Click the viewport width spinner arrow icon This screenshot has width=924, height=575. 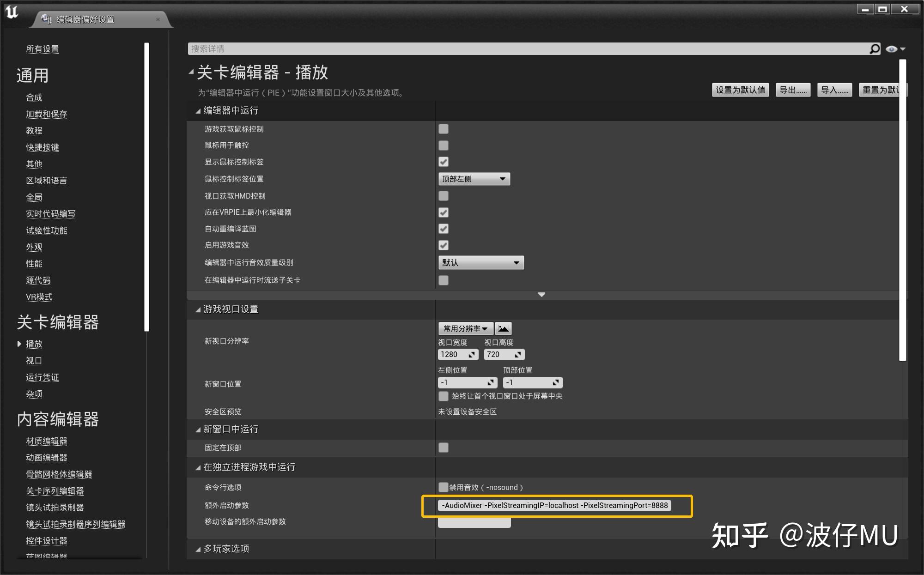(472, 355)
